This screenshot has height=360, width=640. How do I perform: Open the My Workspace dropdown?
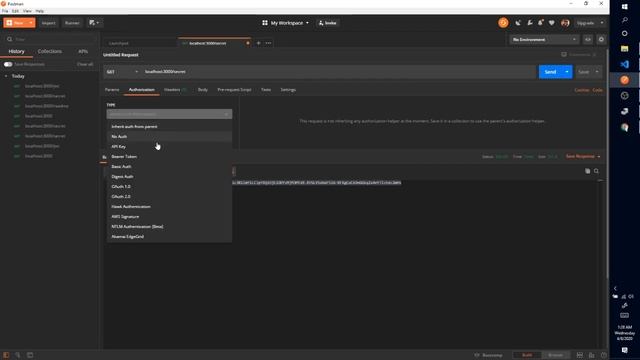click(286, 23)
